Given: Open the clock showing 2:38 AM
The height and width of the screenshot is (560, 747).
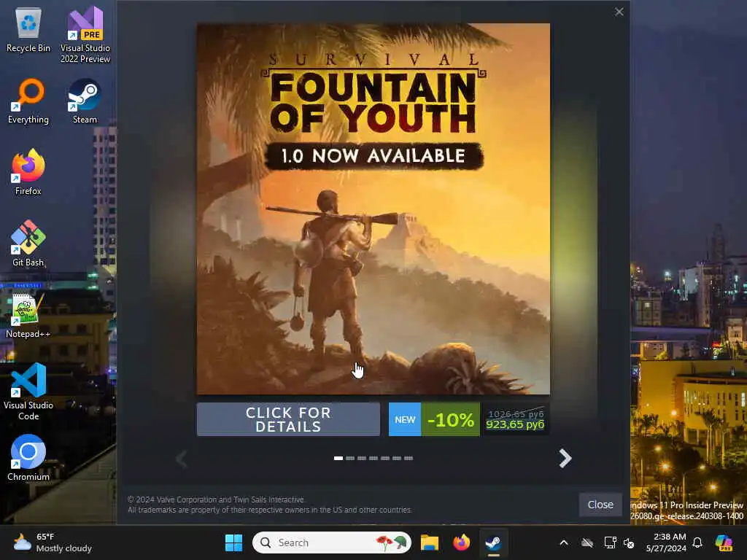Looking at the screenshot, I should point(665,542).
